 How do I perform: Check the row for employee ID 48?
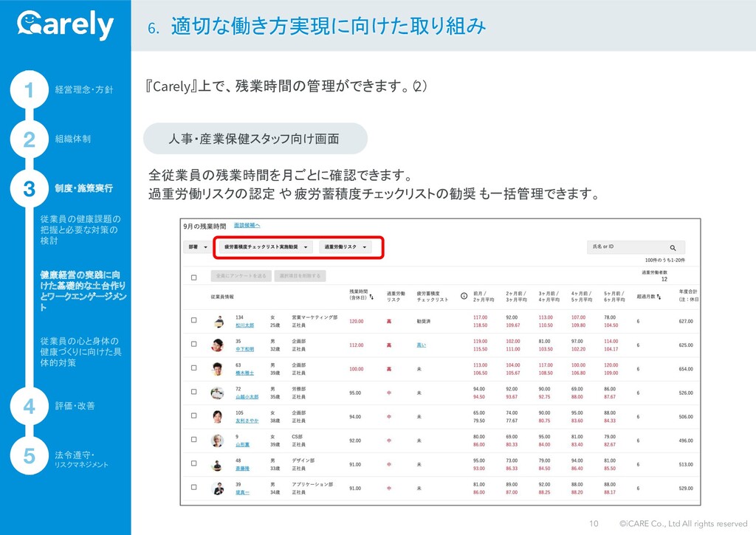[x=194, y=463]
